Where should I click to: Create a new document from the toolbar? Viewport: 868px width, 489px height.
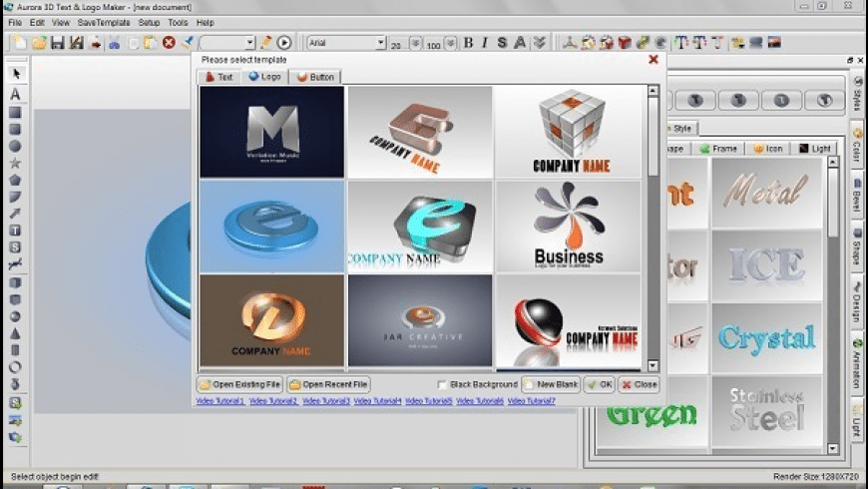21,43
